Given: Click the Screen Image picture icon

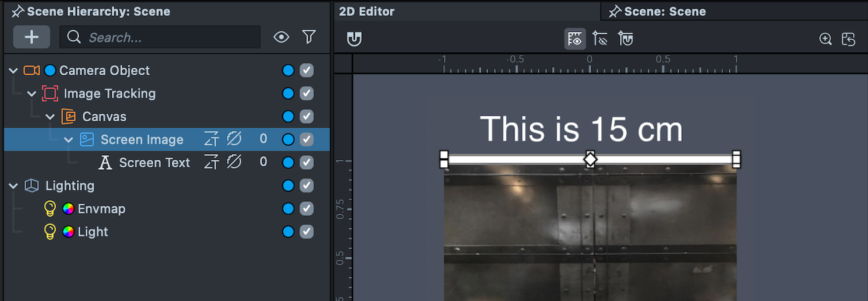Looking at the screenshot, I should (87, 139).
